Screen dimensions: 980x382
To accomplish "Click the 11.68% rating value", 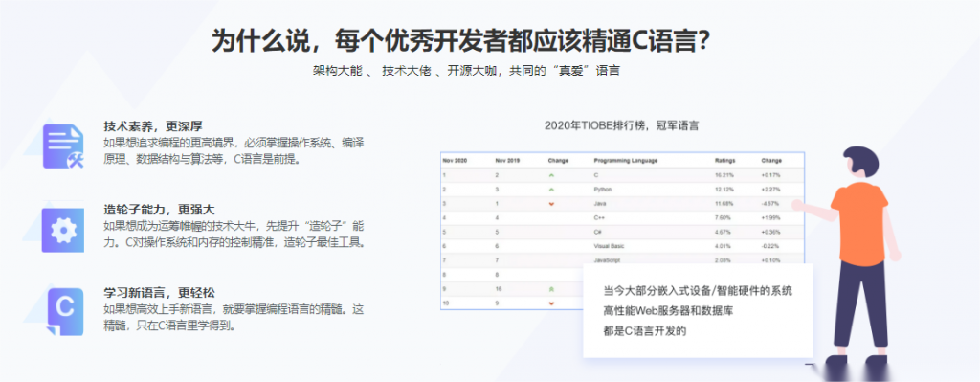I will (x=724, y=203).
